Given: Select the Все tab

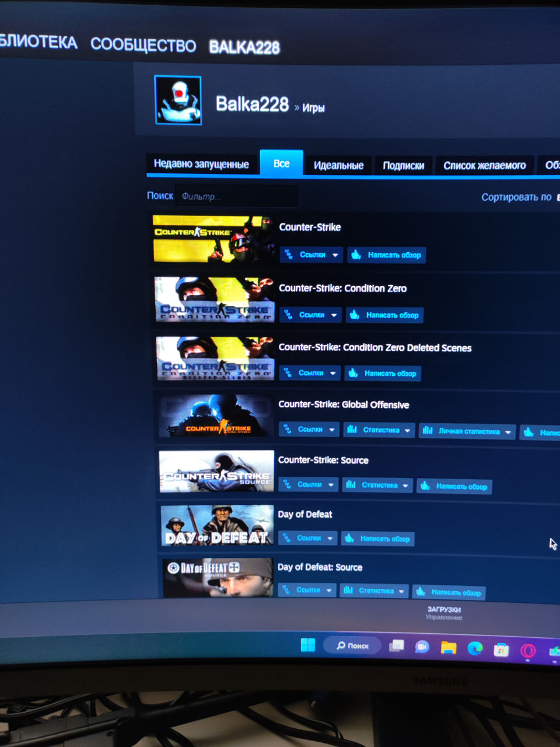Looking at the screenshot, I should pos(281,163).
